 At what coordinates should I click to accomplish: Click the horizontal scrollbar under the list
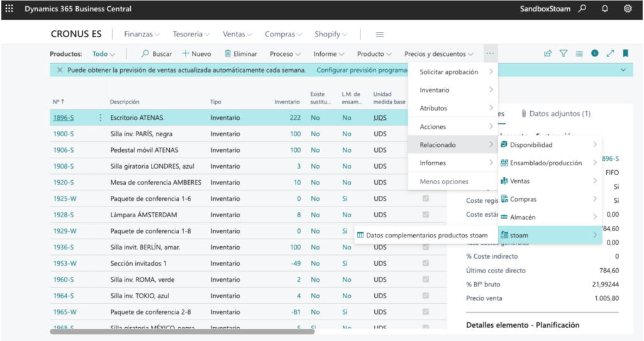[182, 332]
